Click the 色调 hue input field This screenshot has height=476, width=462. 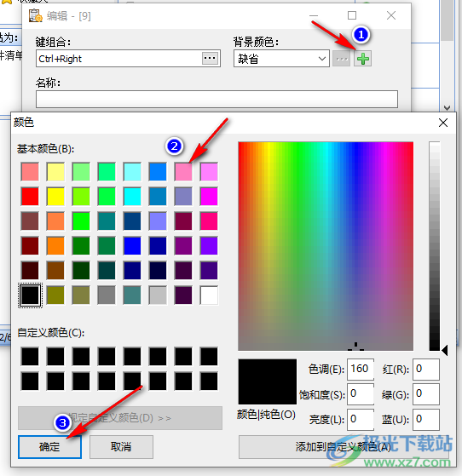[361, 370]
